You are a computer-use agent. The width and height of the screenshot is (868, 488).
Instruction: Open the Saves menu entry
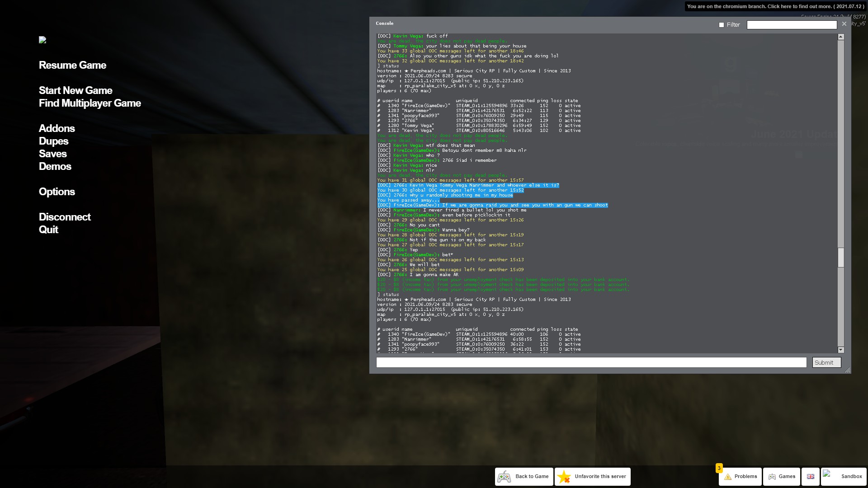coord(52,154)
